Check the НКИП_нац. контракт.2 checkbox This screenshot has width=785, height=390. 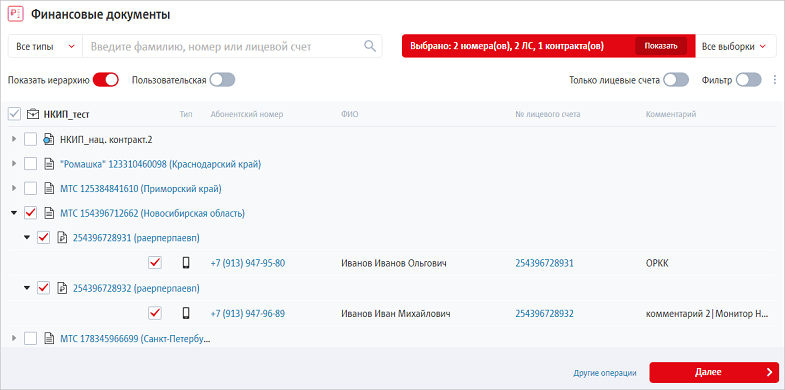(31, 139)
